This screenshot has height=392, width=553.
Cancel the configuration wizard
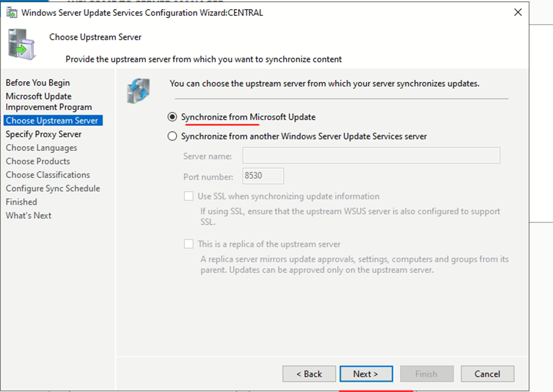tap(487, 374)
